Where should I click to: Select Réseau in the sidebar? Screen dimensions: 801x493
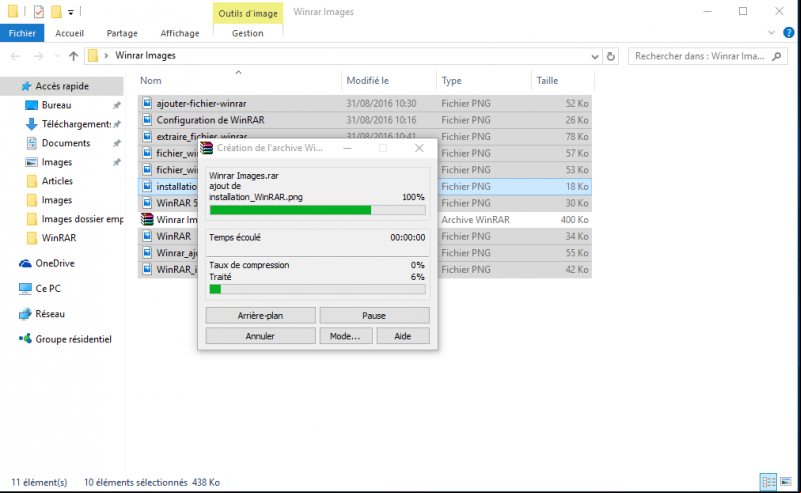coord(50,314)
